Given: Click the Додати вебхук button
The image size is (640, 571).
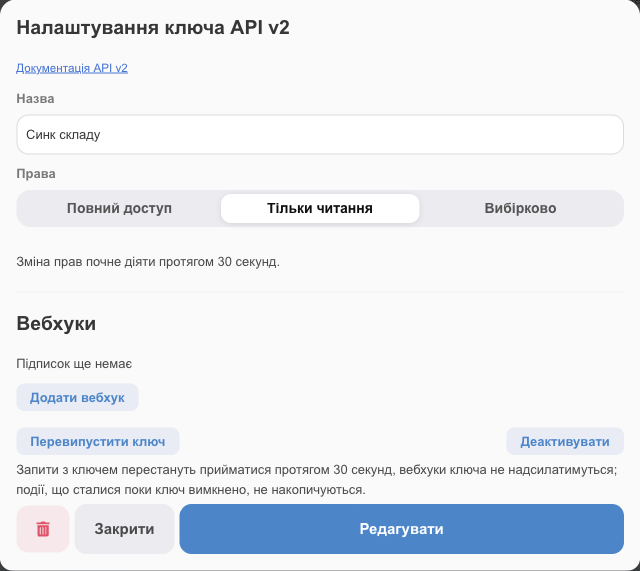Looking at the screenshot, I should [x=77, y=398].
